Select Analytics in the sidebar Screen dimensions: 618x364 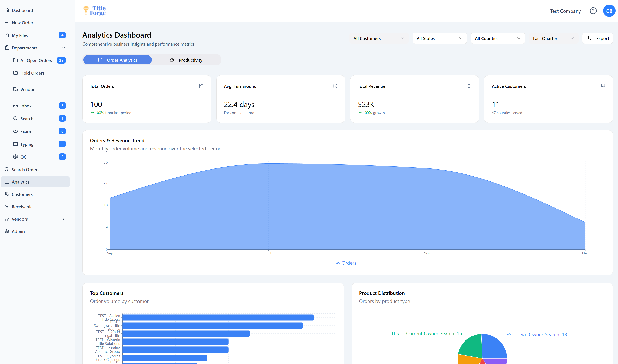point(35,182)
